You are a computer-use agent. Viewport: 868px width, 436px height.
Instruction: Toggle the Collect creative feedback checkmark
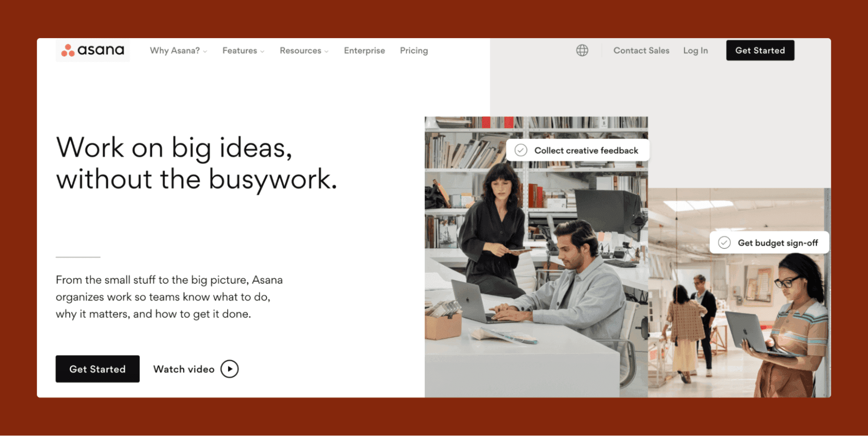point(521,150)
